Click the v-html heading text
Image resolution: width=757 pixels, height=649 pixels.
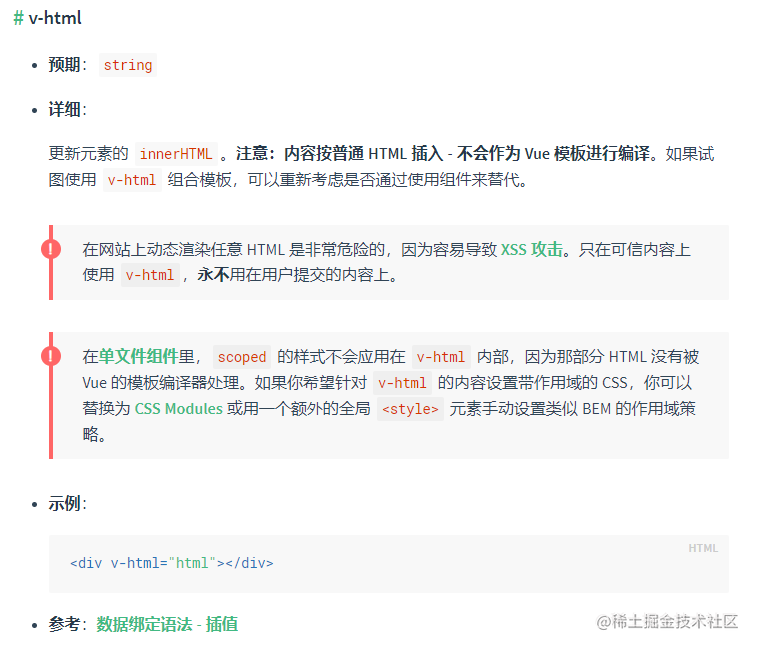coord(55,18)
